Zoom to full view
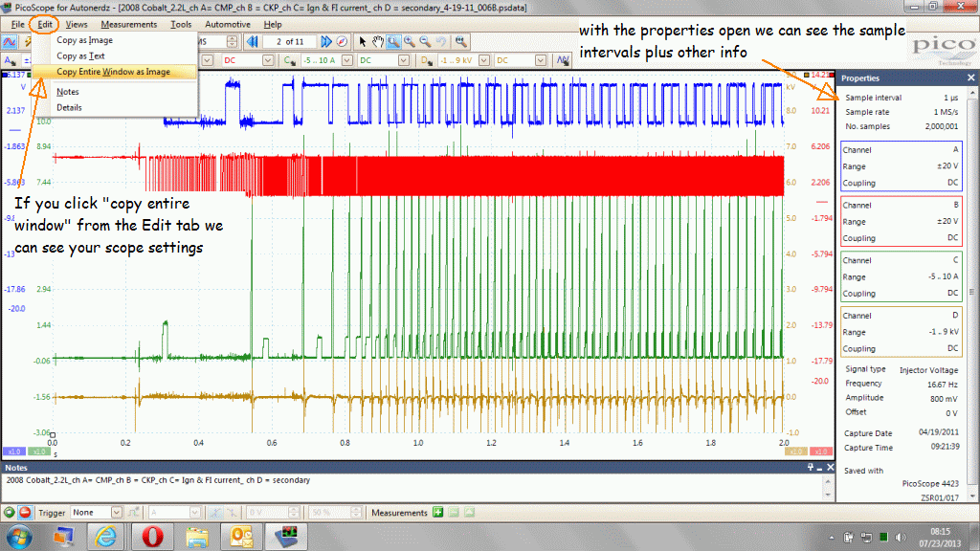The height and width of the screenshot is (551, 980). [x=460, y=42]
